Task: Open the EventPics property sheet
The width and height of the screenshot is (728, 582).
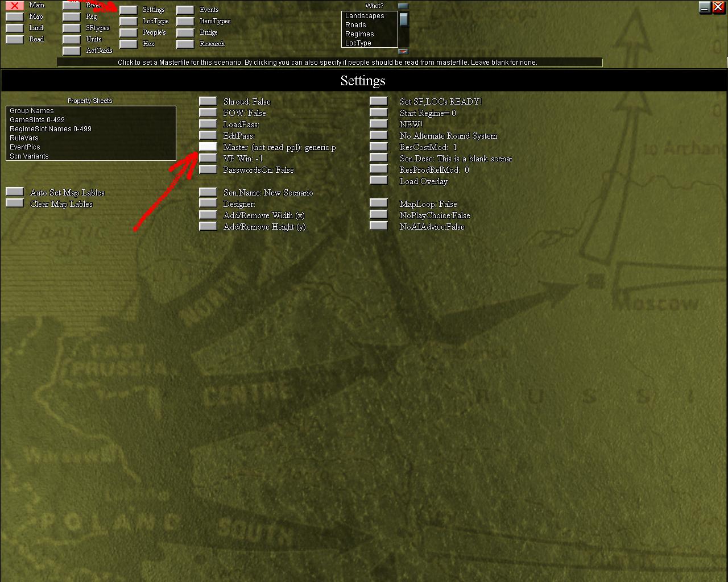Action: tap(91, 147)
